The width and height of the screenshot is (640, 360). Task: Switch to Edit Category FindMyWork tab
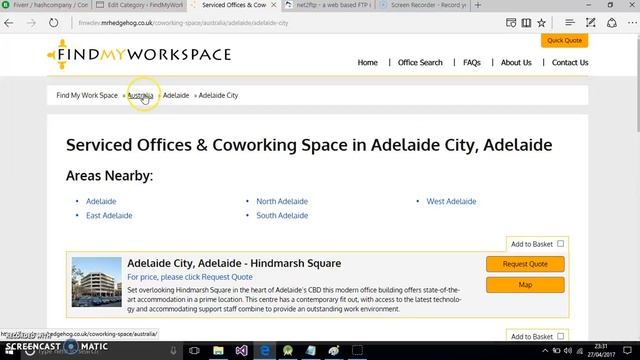coord(140,5)
